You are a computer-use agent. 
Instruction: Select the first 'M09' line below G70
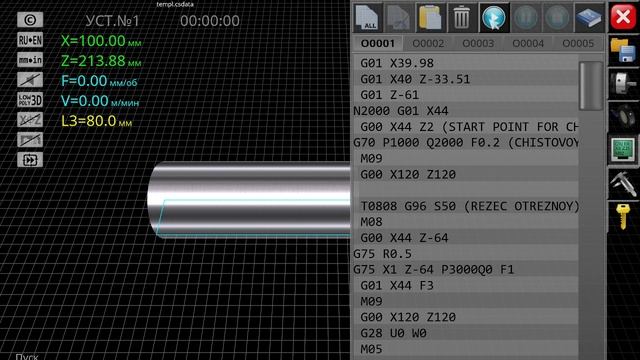(x=465, y=158)
